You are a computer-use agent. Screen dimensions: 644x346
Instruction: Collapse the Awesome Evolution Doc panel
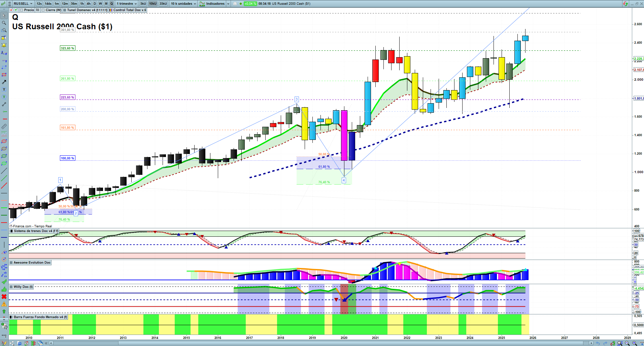[11, 263]
